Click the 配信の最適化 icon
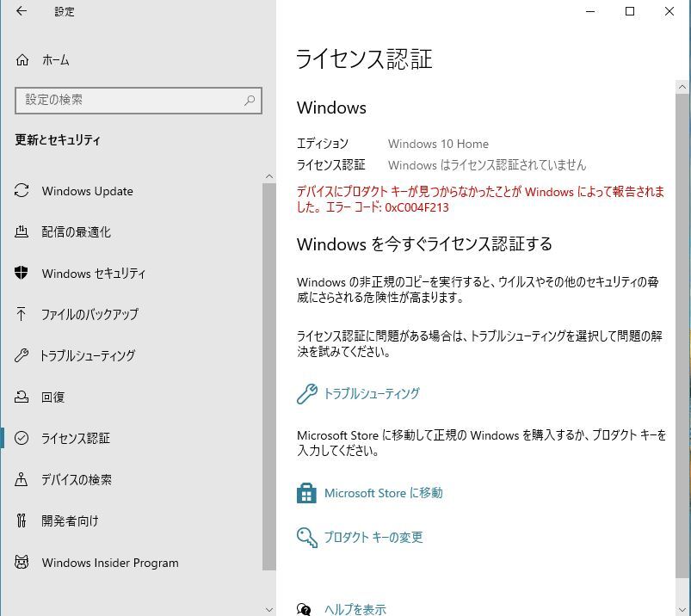The height and width of the screenshot is (616, 691). (22, 231)
